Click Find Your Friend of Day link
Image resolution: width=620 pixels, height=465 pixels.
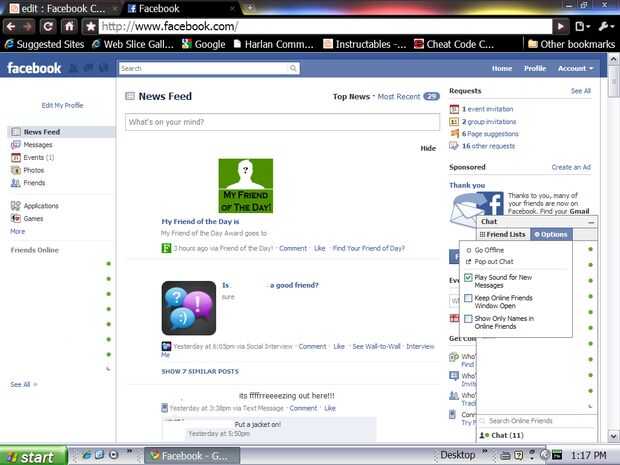coord(369,248)
